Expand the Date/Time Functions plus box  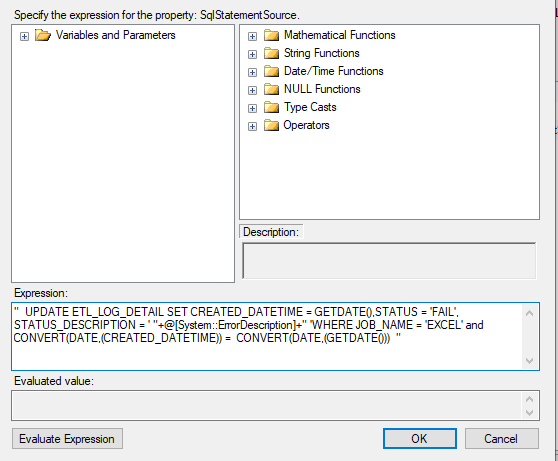tap(252, 72)
